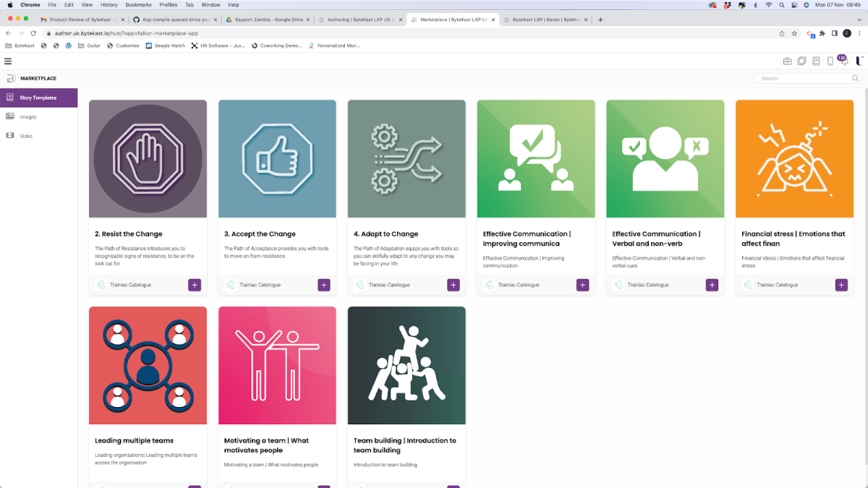868x488 pixels.
Task: Click the title 2. Resist the Change
Action: pyautogui.click(x=129, y=234)
